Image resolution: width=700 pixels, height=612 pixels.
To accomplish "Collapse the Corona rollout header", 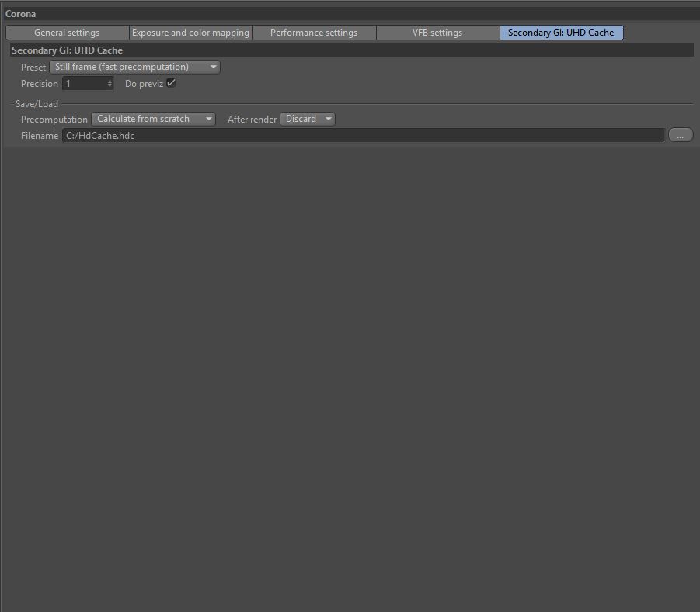I will point(350,14).
